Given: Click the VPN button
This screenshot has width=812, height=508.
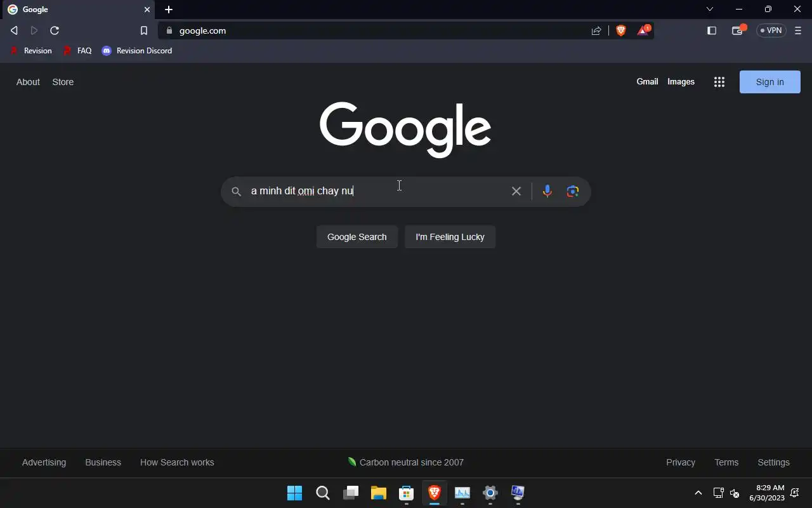Looking at the screenshot, I should pyautogui.click(x=771, y=30).
